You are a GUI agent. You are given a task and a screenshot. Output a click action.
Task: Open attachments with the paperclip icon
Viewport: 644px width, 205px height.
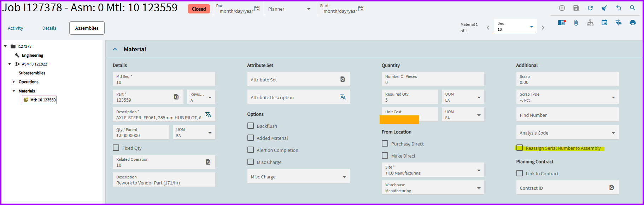[576, 23]
